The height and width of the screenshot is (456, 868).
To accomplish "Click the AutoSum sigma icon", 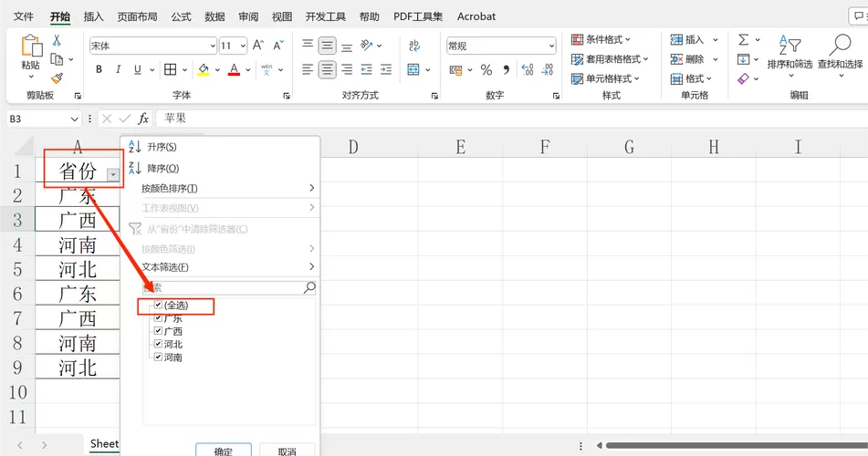I will pos(744,40).
